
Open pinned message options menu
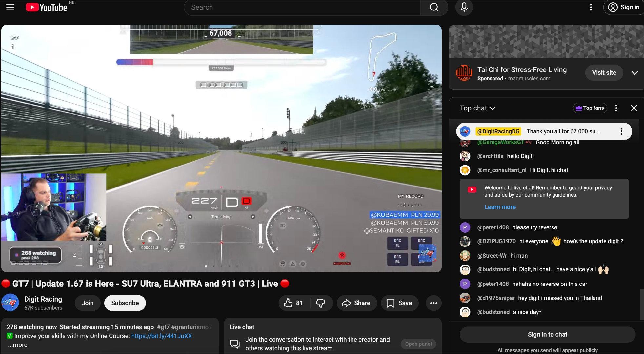click(x=621, y=131)
